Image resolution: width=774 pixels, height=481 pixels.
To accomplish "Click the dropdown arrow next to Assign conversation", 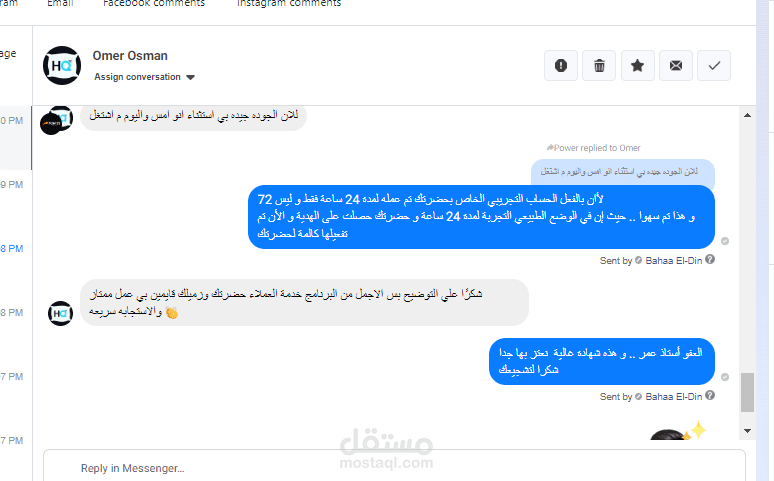I will tap(191, 78).
